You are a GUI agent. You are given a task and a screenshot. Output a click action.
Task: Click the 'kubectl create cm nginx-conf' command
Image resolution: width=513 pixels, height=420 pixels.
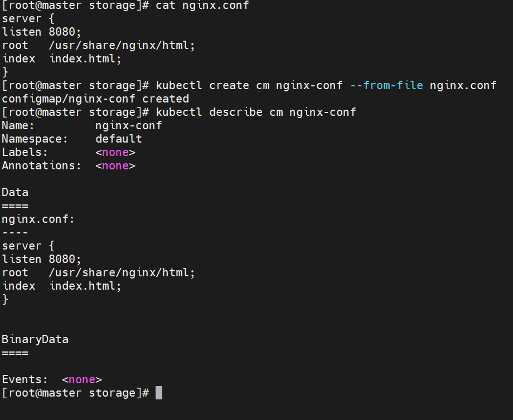tap(249, 86)
